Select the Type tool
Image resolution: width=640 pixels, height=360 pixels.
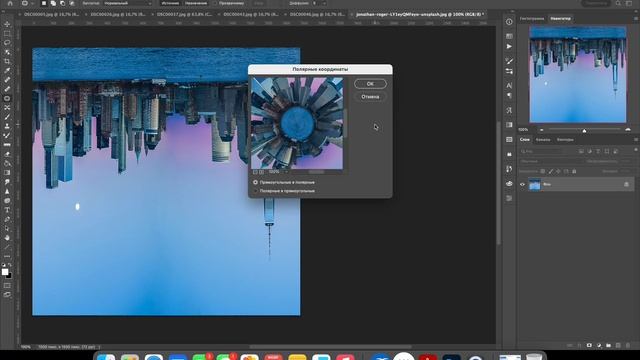point(7,210)
